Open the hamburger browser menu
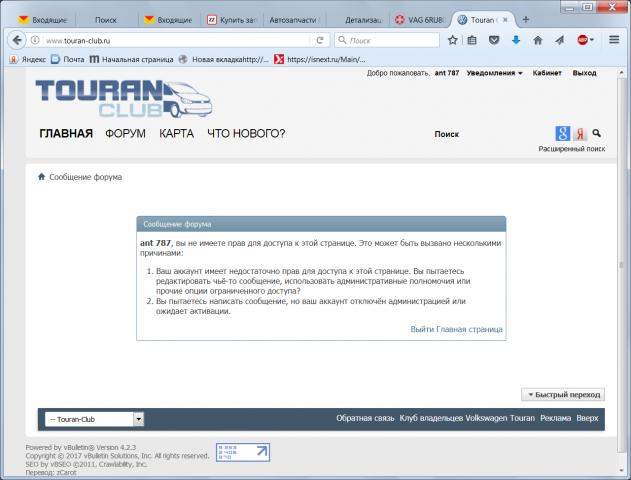 point(614,40)
